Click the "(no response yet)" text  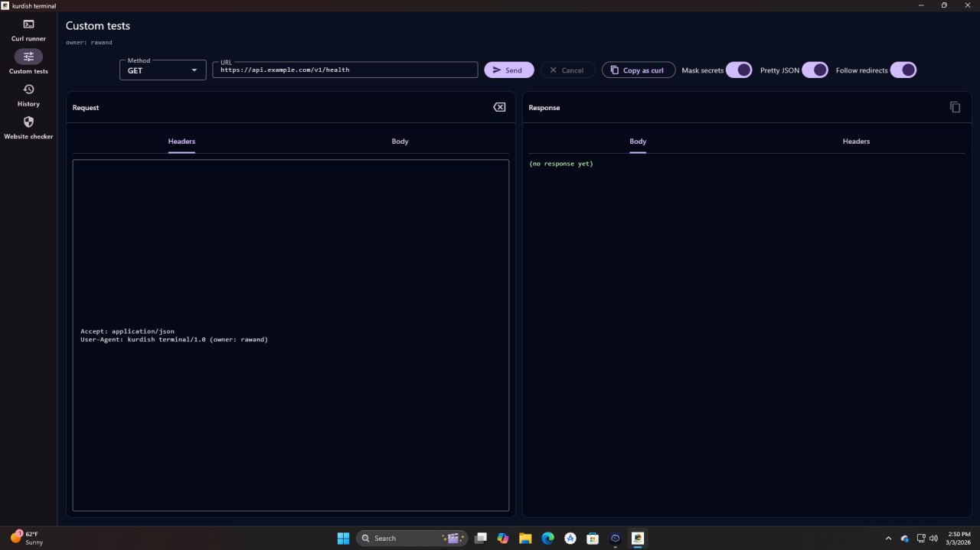coord(561,164)
